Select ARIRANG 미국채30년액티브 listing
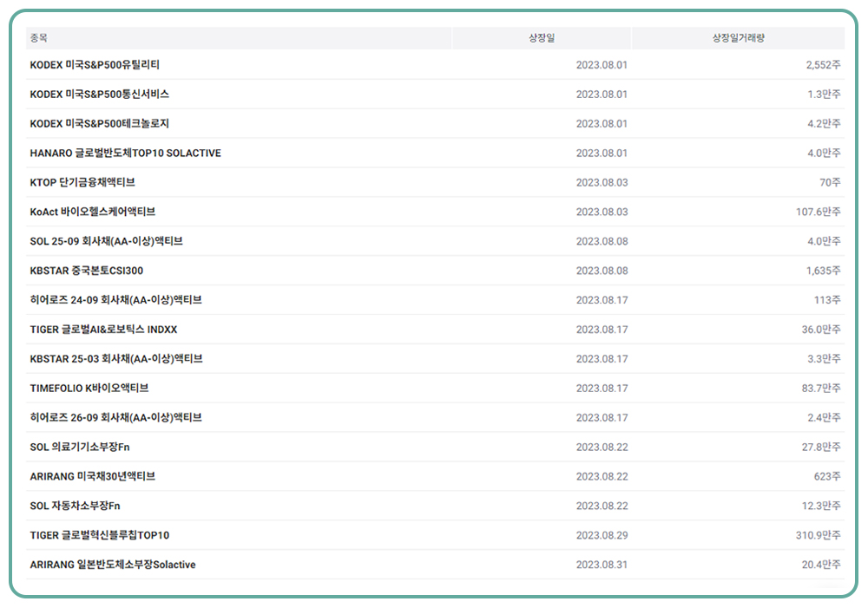Image resolution: width=868 pixels, height=608 pixels. pyautogui.click(x=93, y=476)
